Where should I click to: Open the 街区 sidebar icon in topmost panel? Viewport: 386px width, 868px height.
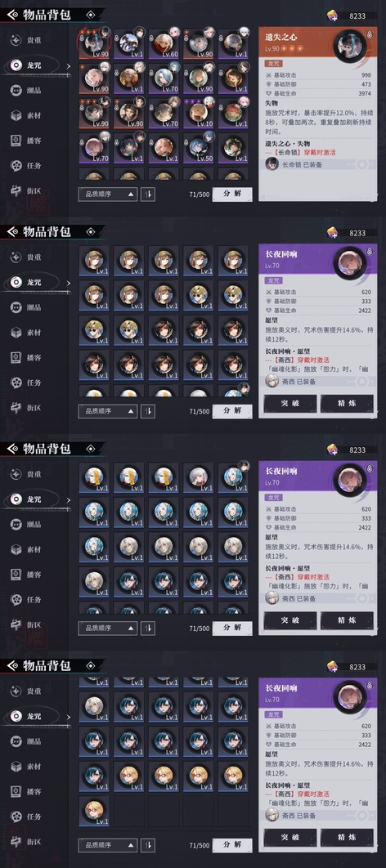[16, 190]
